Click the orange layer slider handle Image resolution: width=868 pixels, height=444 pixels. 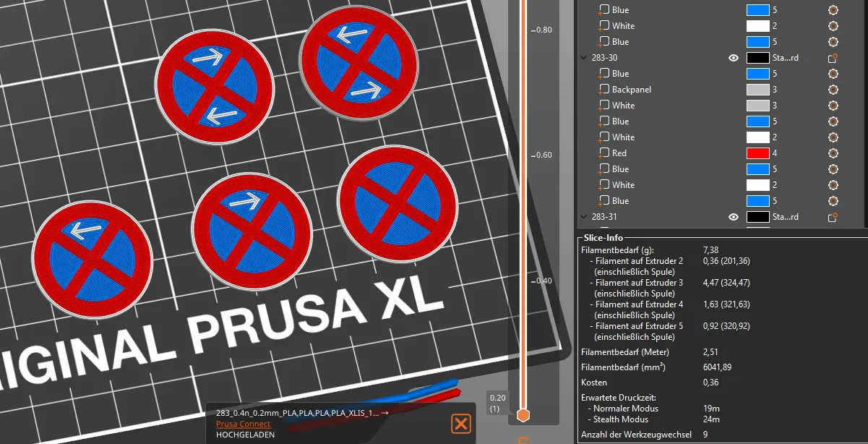[x=523, y=415]
